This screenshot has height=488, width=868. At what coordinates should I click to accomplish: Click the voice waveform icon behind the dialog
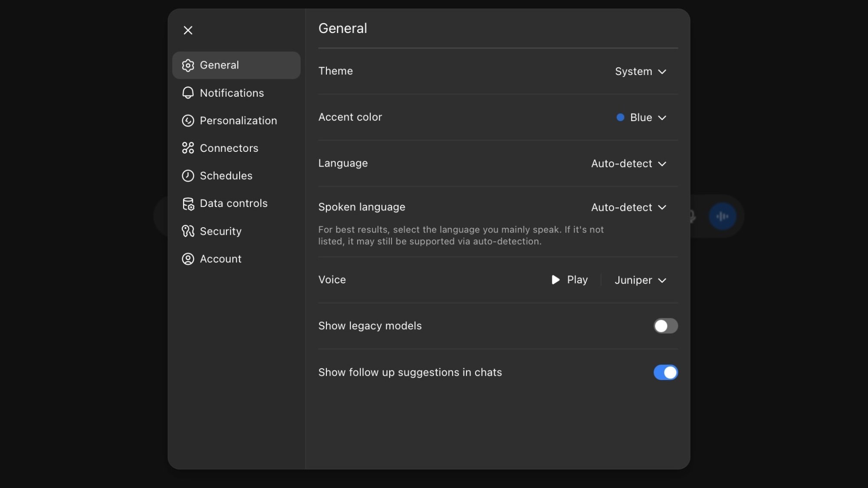tap(722, 216)
